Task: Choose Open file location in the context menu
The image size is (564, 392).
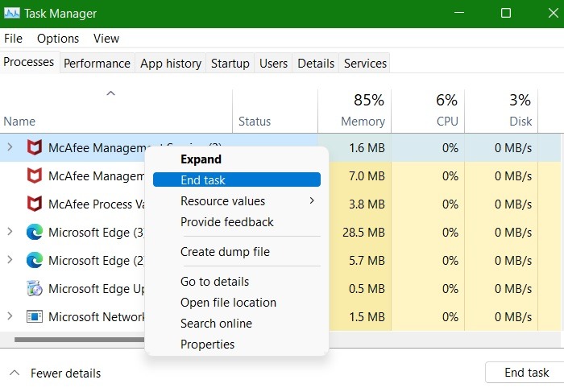Action: [237, 302]
